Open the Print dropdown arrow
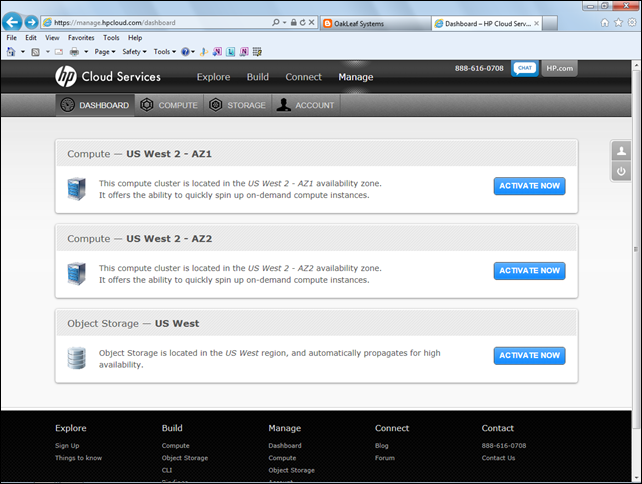 (x=86, y=52)
